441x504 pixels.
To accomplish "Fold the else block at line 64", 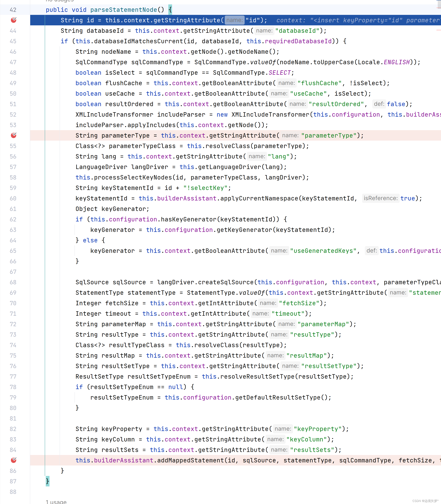I will point(103,240).
